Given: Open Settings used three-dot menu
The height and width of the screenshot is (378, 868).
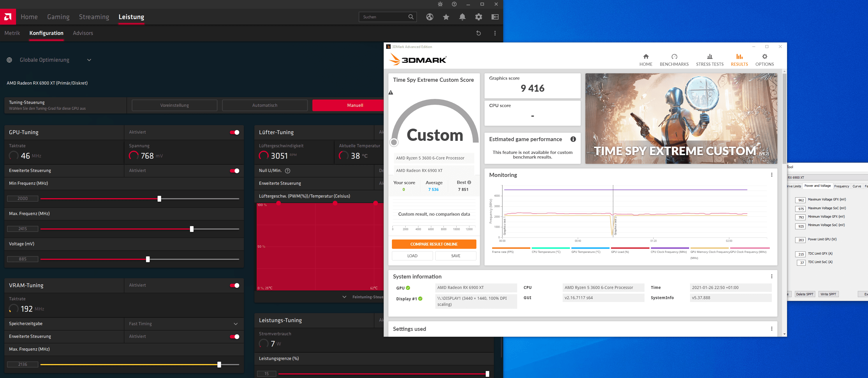Looking at the screenshot, I should [772, 329].
